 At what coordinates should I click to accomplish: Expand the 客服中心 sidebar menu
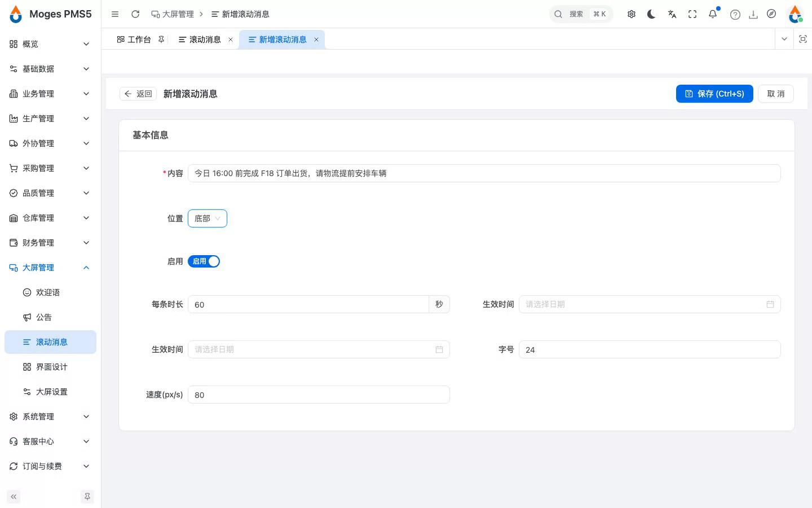pos(50,441)
